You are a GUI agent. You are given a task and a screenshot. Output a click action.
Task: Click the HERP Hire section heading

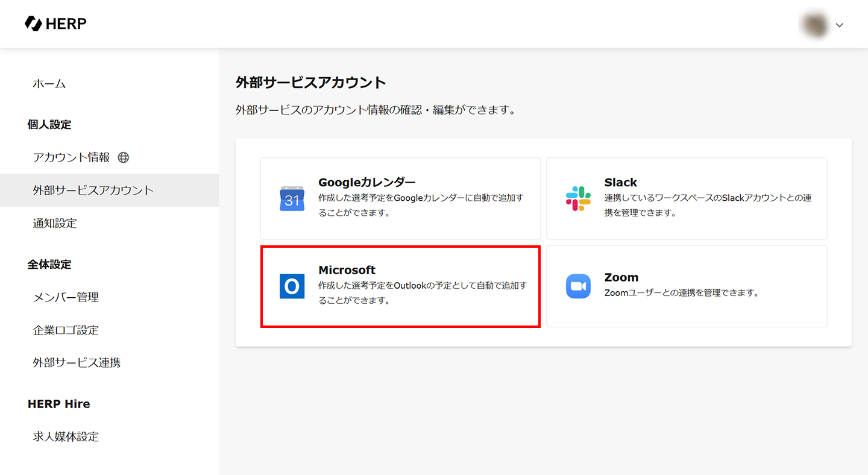coord(59,404)
